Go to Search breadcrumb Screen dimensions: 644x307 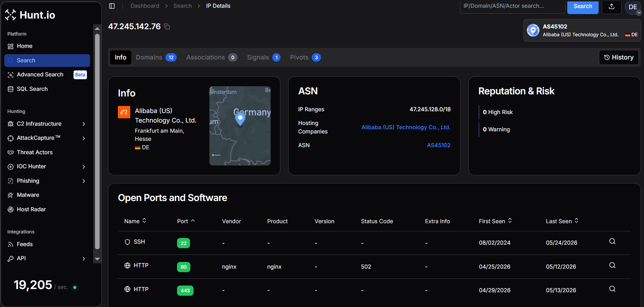(x=183, y=6)
